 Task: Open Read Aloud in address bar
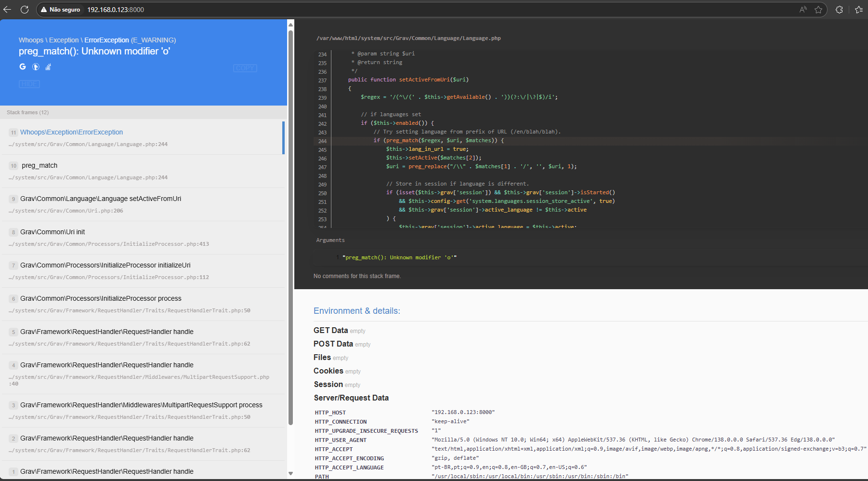coord(803,10)
